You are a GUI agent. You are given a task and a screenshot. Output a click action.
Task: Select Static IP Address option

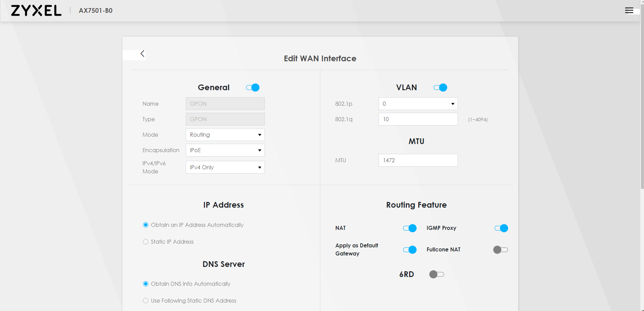pyautogui.click(x=146, y=242)
